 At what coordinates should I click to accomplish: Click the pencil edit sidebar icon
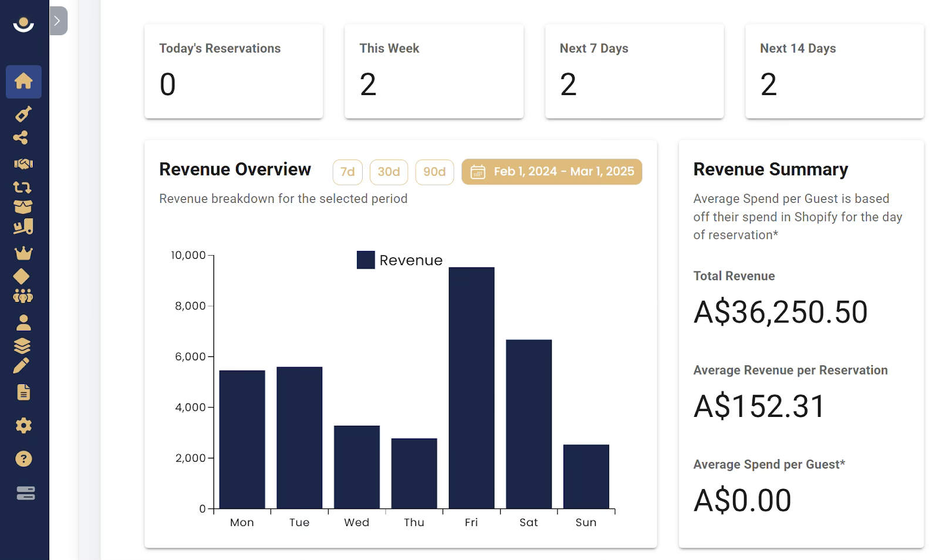point(21,366)
